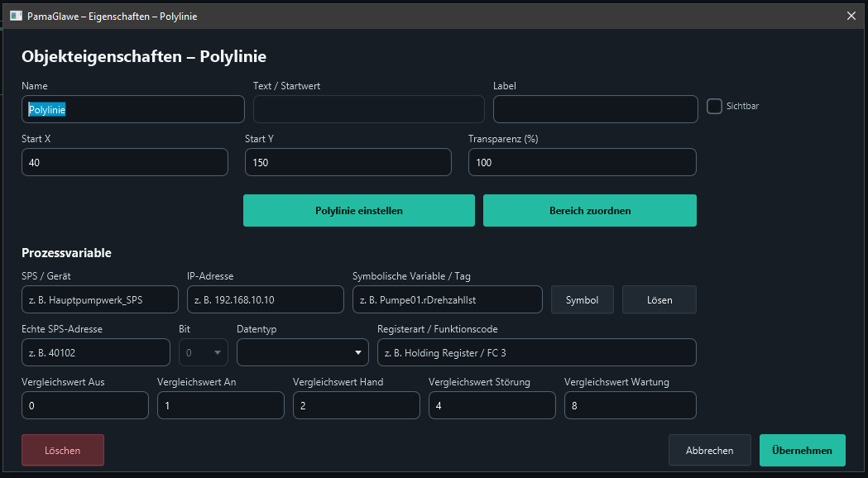Screen dimensions: 868x478
Task: Close the Eigenschaften dialog window
Action: (851, 16)
